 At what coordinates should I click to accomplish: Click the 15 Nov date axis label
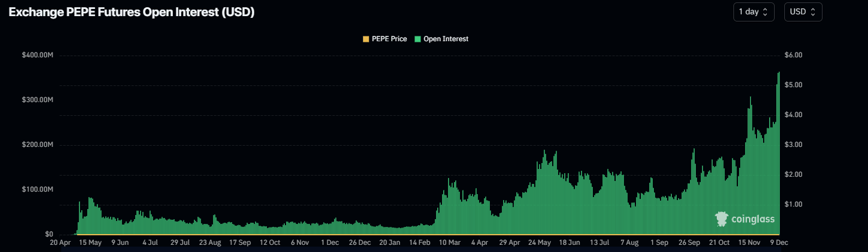point(750,243)
